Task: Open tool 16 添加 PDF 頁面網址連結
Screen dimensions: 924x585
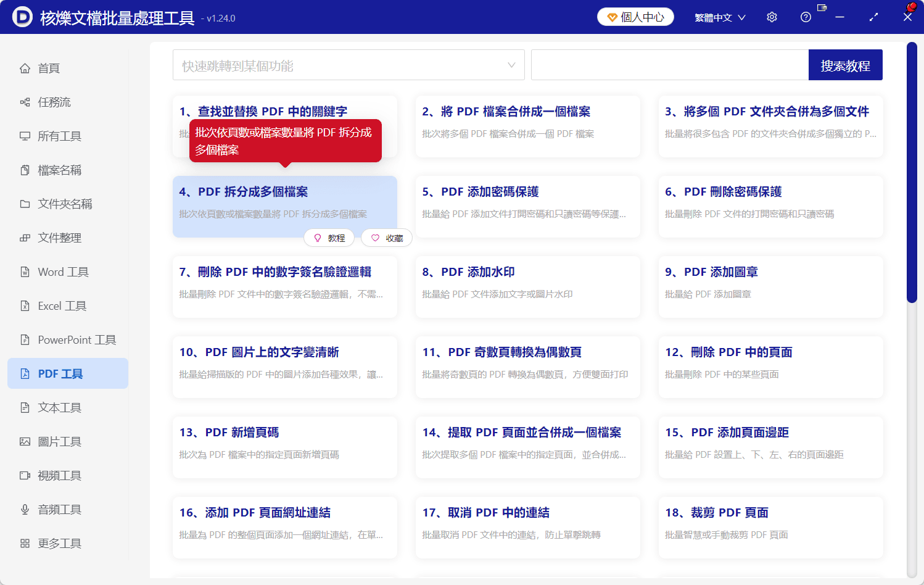Action: pyautogui.click(x=285, y=528)
